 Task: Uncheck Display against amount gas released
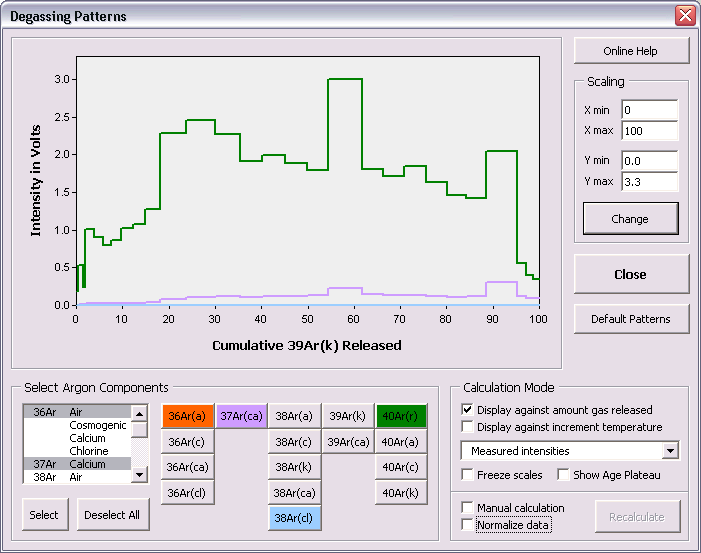468,409
